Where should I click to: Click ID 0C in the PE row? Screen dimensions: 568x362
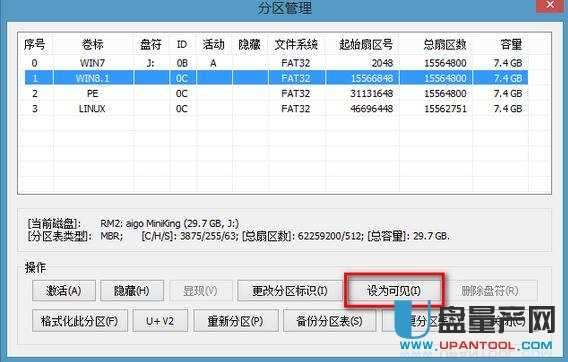point(182,93)
